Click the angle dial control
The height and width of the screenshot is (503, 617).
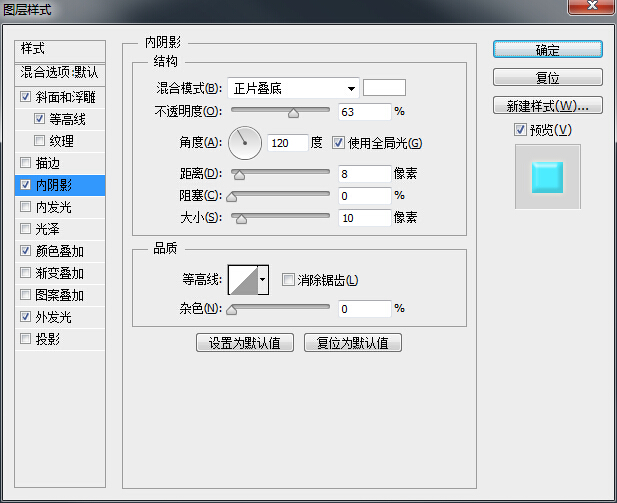point(244,143)
